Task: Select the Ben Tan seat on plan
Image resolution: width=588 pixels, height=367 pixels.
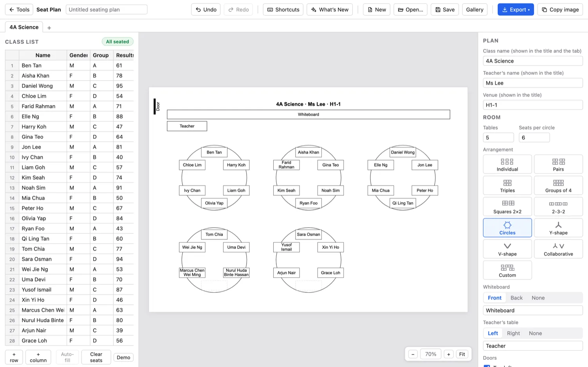Action: tap(214, 152)
